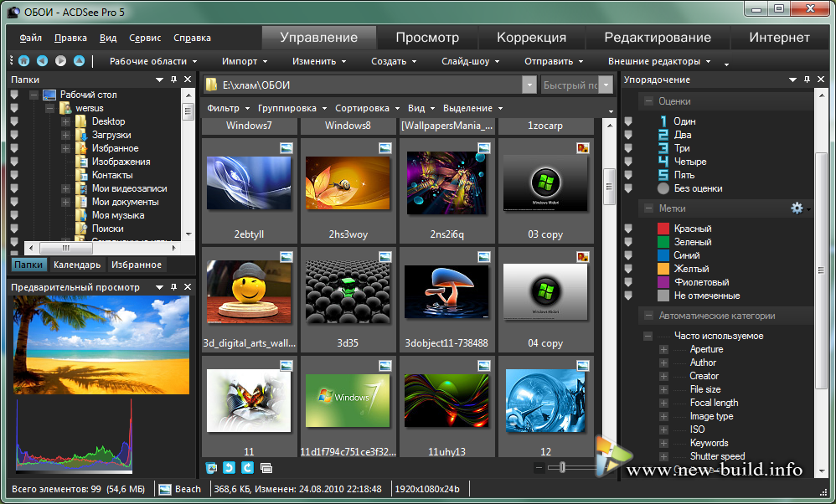Go forward with the right arrow icon
836x504 pixels.
pos(61,61)
